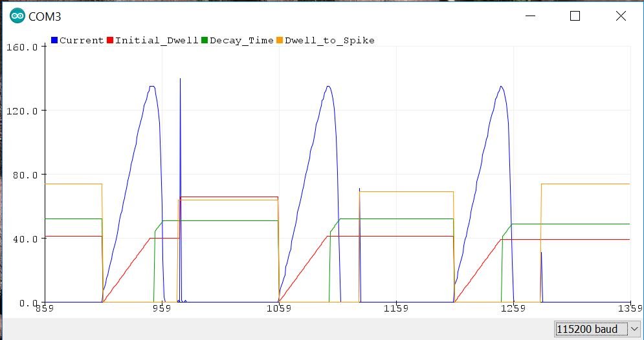Screen dimensions: 644x340
Task: Open the 115200 baud rate dropdown
Action: tap(593, 329)
